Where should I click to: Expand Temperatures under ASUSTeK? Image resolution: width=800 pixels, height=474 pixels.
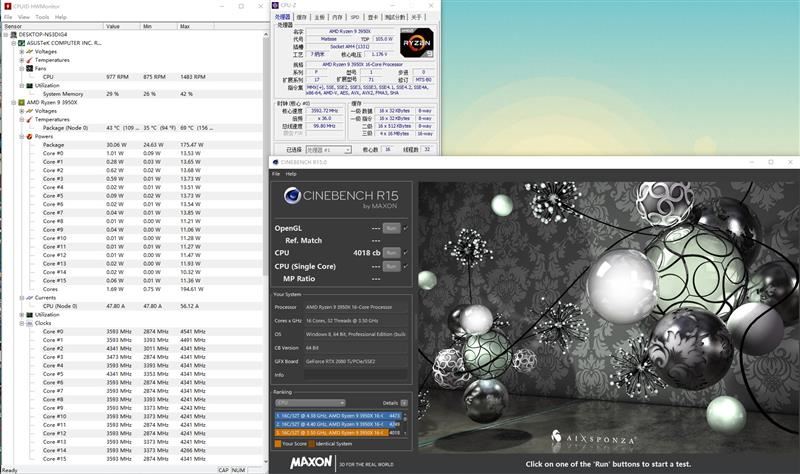[x=22, y=60]
